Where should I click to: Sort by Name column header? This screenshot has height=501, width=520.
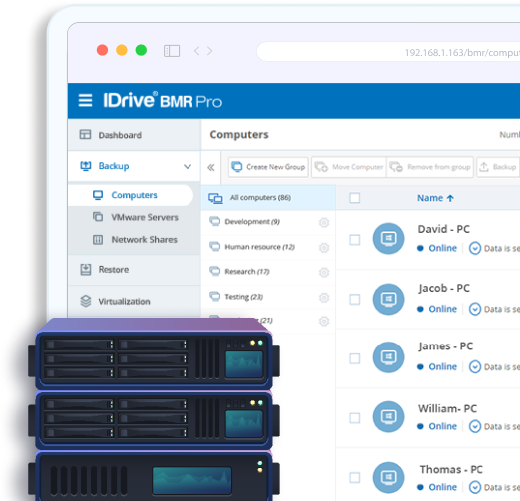pos(435,198)
